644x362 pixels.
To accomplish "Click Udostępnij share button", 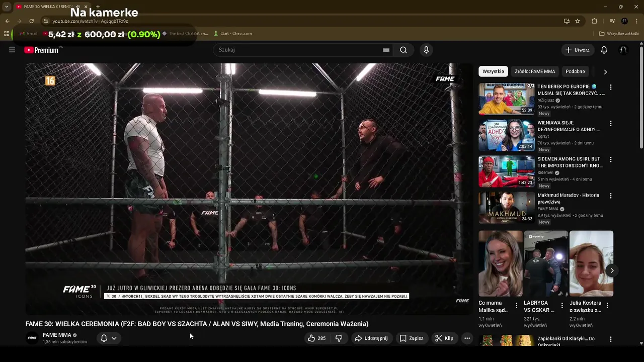I will (371, 338).
